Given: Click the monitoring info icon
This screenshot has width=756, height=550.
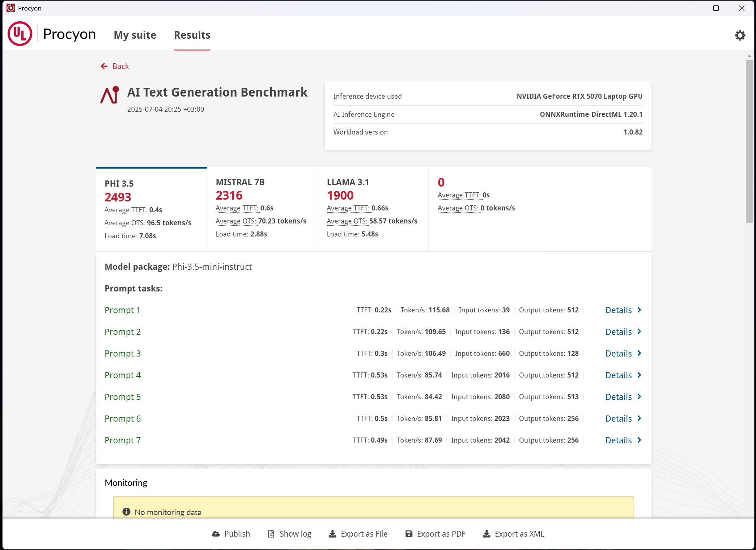Looking at the screenshot, I should point(126,512).
